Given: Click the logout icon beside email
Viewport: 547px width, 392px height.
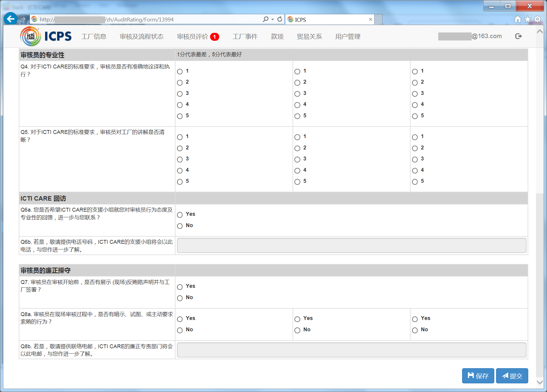Looking at the screenshot, I should coord(518,36).
